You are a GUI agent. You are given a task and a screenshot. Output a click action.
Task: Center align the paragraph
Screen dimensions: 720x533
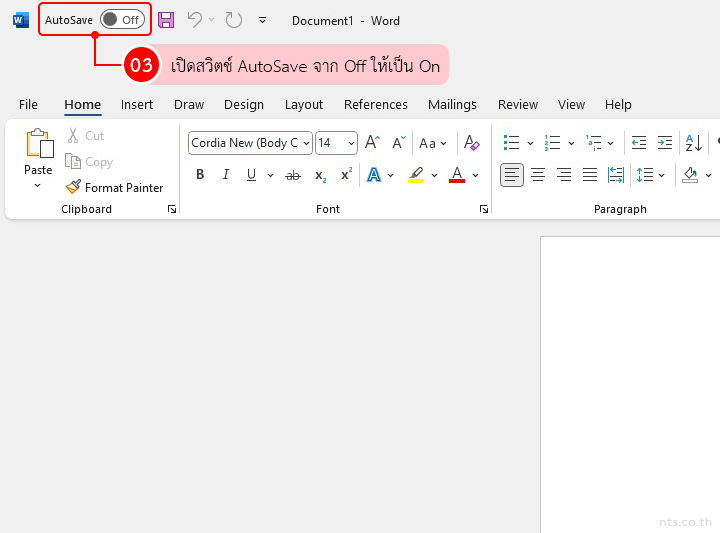click(538, 175)
